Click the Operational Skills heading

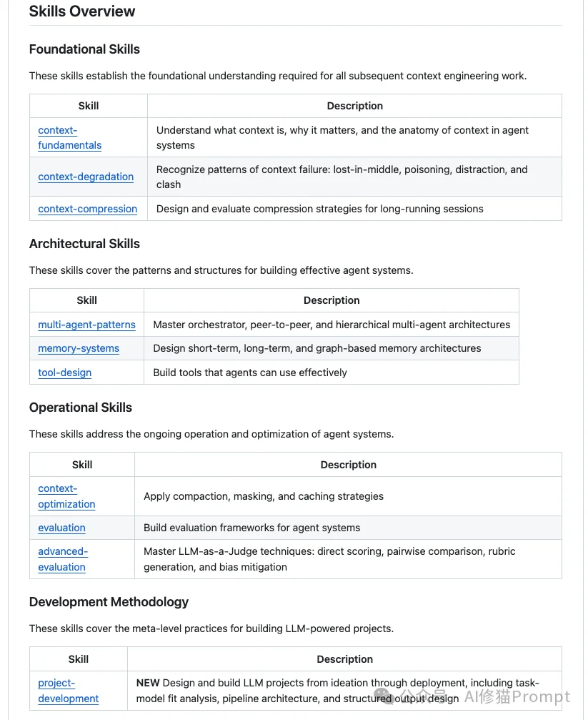click(x=81, y=408)
